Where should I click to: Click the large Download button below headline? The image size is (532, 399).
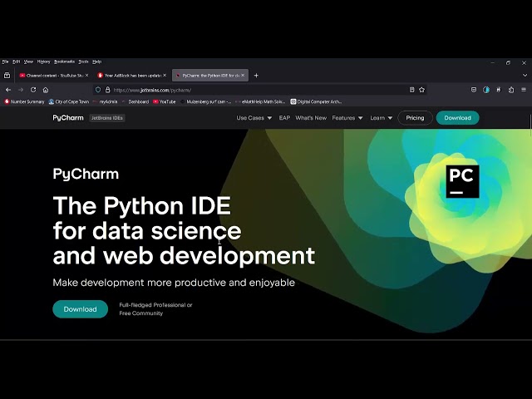click(x=80, y=309)
